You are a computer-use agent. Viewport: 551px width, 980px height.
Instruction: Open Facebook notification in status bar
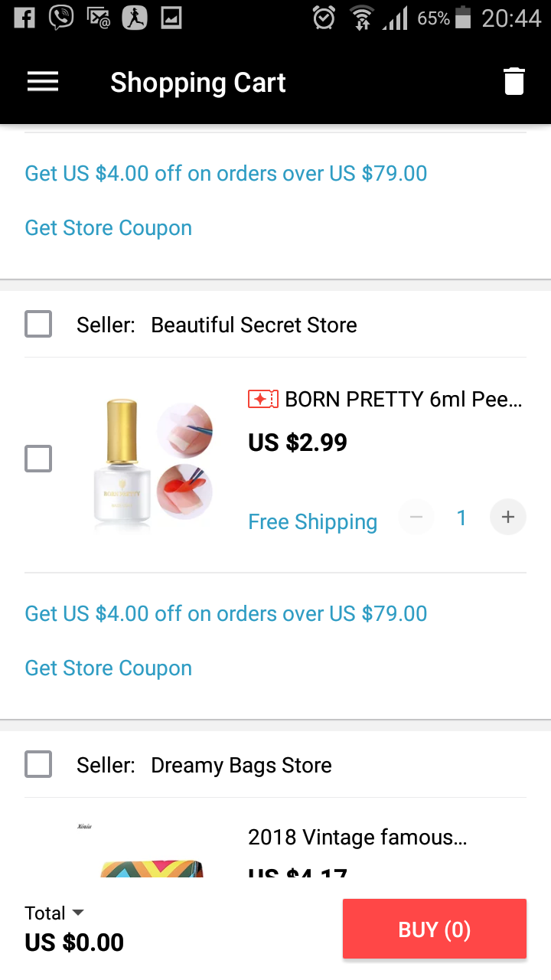(x=24, y=18)
